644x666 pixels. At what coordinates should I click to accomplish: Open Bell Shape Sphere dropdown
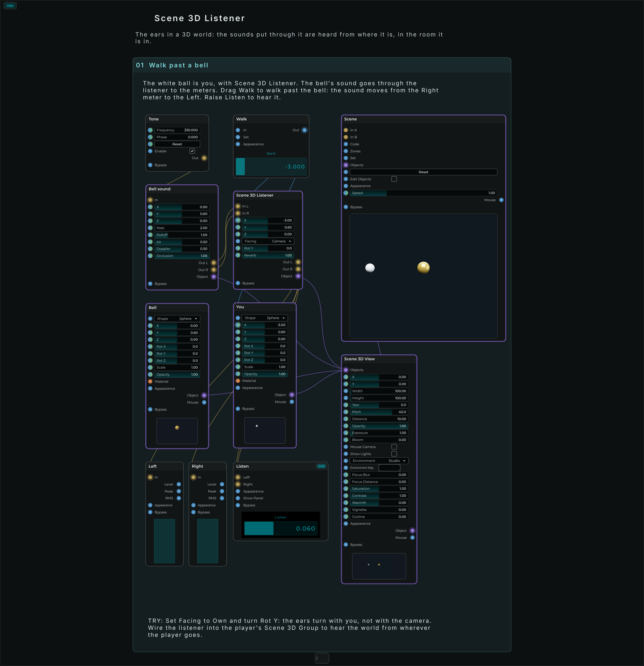coord(177,318)
